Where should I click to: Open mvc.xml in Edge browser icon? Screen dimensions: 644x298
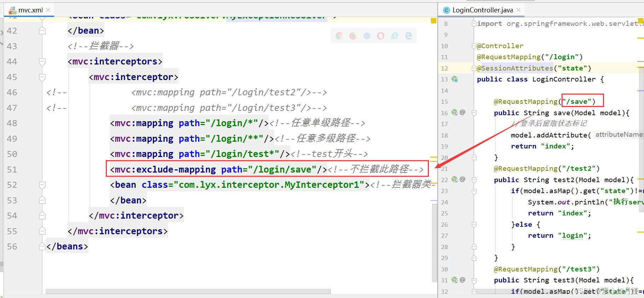(408, 36)
